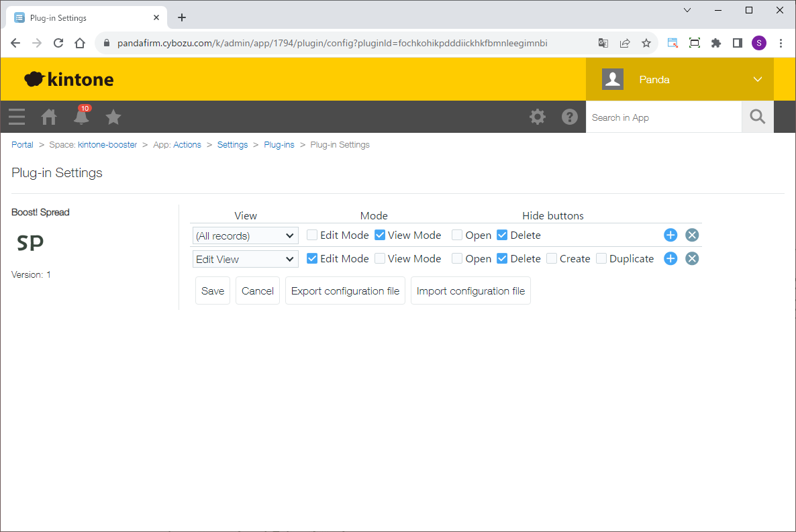Check the Duplicate hide button option

[601, 259]
